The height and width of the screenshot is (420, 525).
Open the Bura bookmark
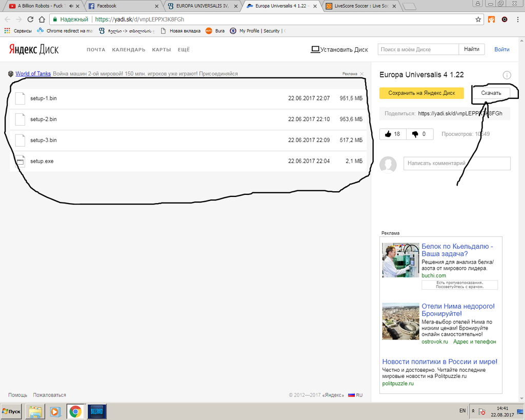pos(215,31)
